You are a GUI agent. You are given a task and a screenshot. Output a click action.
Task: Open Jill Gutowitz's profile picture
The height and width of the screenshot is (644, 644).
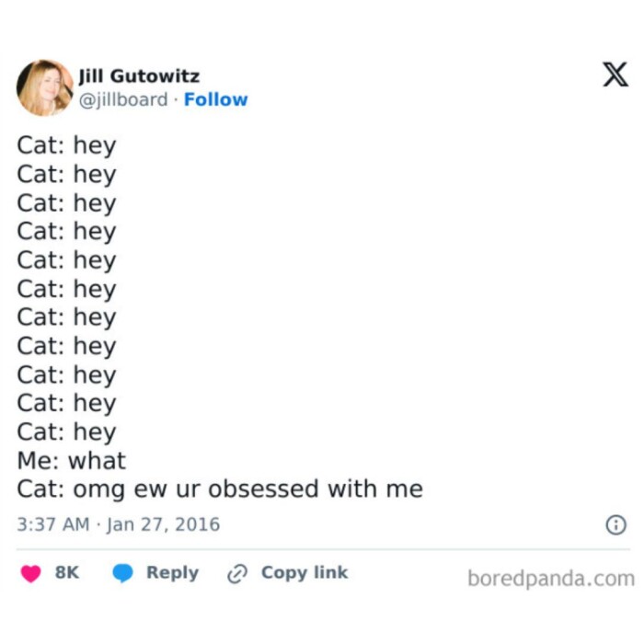pos(44,87)
